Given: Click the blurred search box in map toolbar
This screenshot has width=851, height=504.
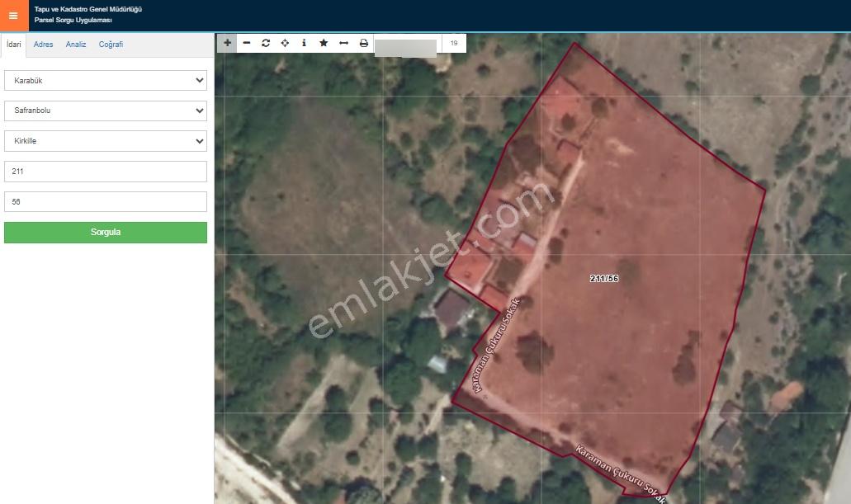Looking at the screenshot, I should coord(405,47).
